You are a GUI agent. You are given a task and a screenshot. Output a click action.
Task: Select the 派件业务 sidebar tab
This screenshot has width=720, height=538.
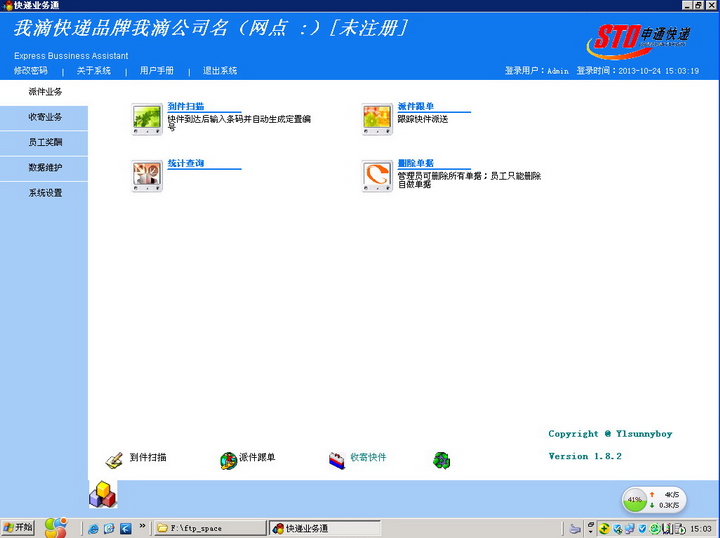(x=44, y=92)
